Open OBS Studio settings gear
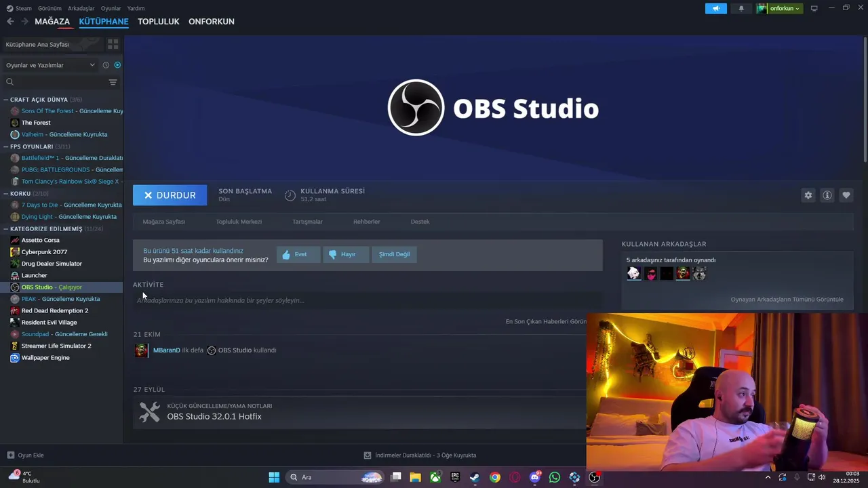This screenshot has width=868, height=488. (808, 195)
